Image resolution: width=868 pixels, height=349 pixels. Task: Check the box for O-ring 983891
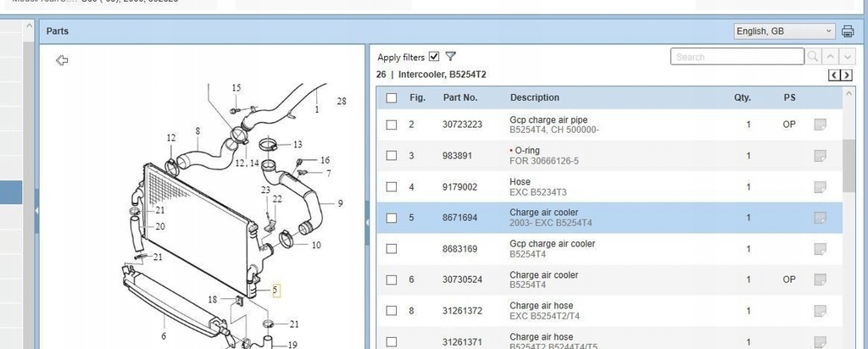pyautogui.click(x=392, y=155)
